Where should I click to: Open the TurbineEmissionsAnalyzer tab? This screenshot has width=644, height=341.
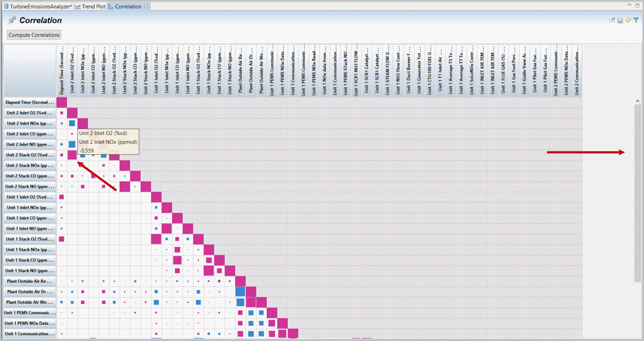point(38,7)
